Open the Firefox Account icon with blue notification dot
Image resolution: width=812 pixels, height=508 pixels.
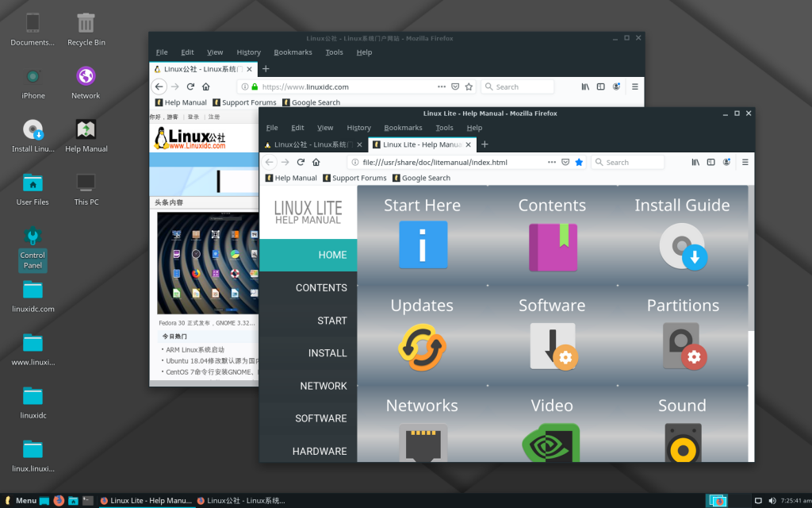tap(726, 161)
